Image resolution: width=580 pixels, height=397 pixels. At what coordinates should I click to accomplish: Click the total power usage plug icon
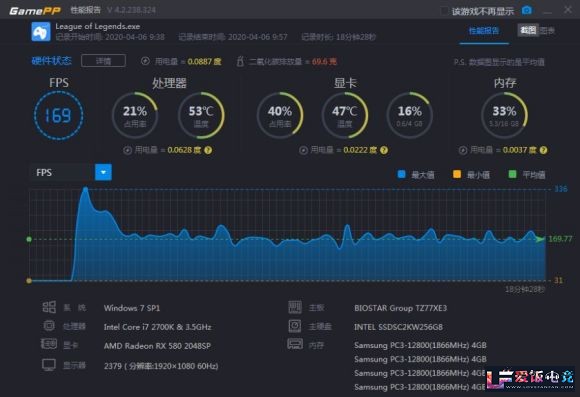pos(145,61)
